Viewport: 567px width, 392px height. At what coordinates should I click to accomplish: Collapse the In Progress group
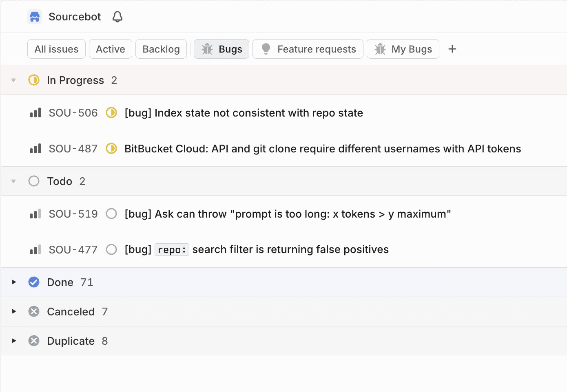click(x=14, y=80)
